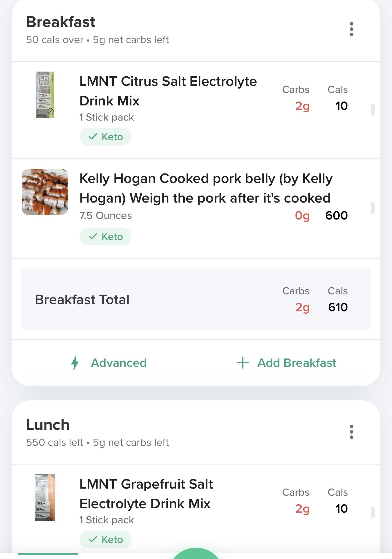This screenshot has height=559, width=392.
Task: Grab the drag handle on pork belly row
Action: [373, 208]
